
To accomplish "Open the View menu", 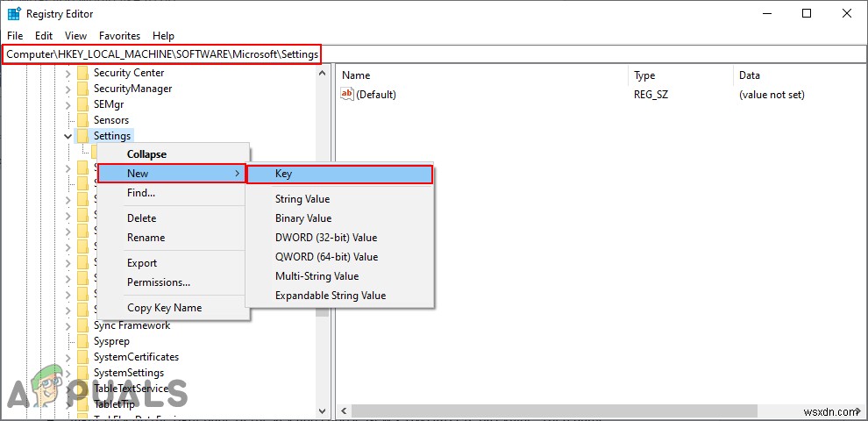I will [x=75, y=35].
